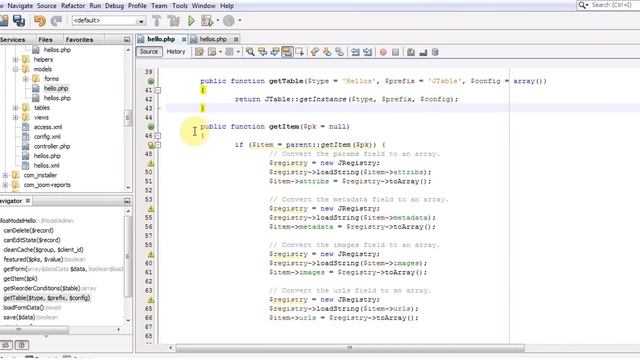Click the green override marker beside getTable
Screen dimensions: 640x360
pyautogui.click(x=151, y=81)
